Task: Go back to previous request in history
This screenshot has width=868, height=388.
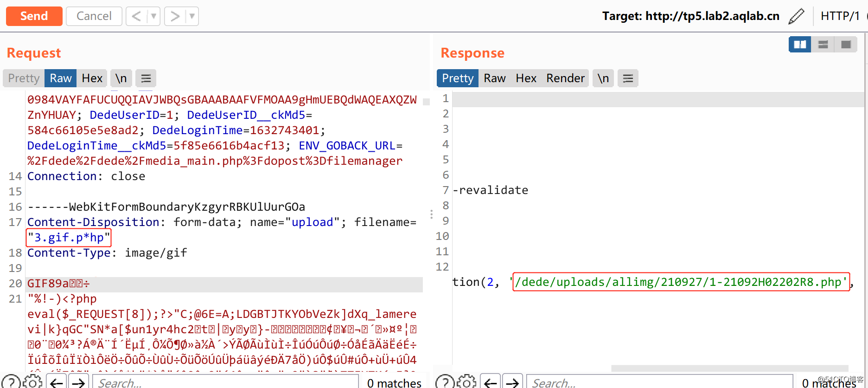Action: [x=136, y=16]
